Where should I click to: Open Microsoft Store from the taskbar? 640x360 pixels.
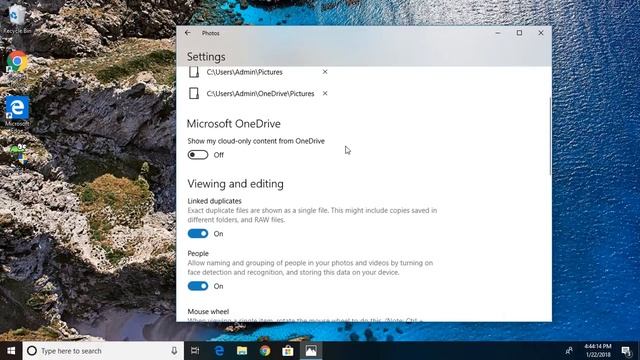point(288,351)
